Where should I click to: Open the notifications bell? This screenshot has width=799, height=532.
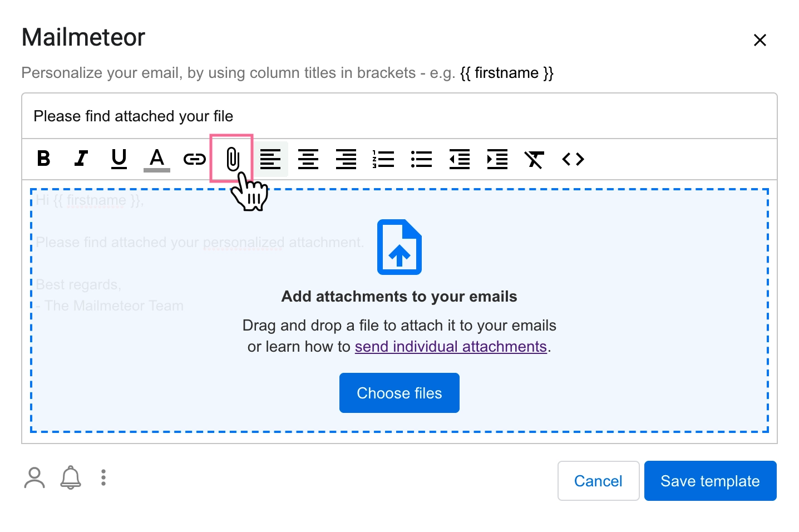(70, 477)
